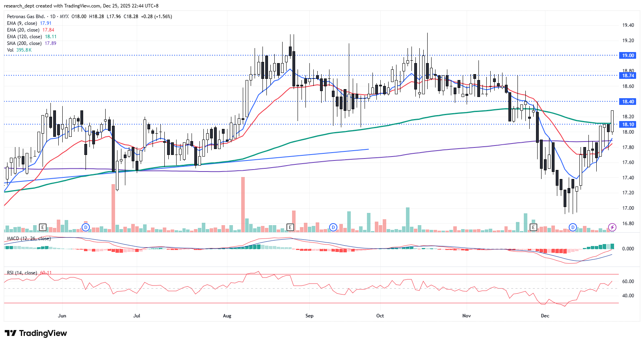The height and width of the screenshot is (345, 644).
Task: Open the dividend 'D' marker in September
Action: click(333, 227)
